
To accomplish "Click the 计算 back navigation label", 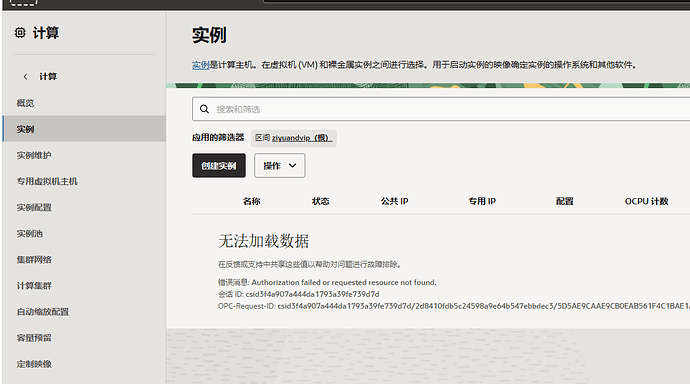I will (48, 77).
